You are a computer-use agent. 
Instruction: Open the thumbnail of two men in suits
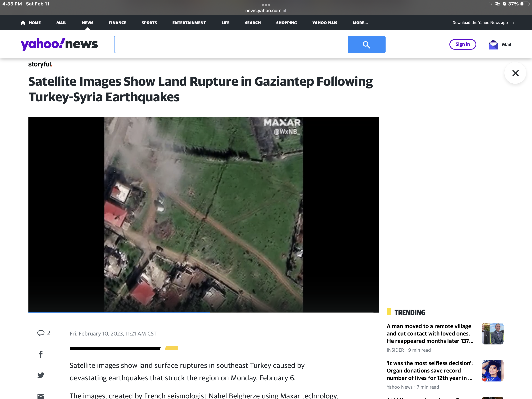[492, 334]
